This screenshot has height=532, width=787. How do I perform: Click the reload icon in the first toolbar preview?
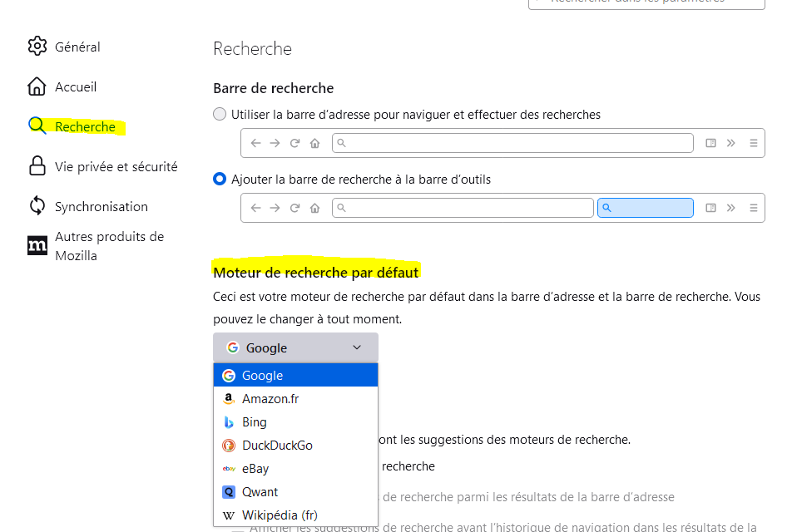coord(295,143)
